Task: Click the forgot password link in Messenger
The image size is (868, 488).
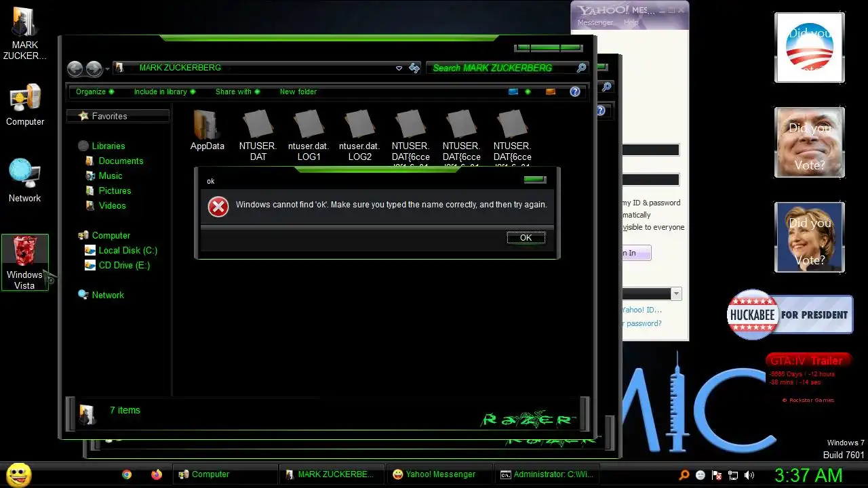Action: [x=642, y=323]
